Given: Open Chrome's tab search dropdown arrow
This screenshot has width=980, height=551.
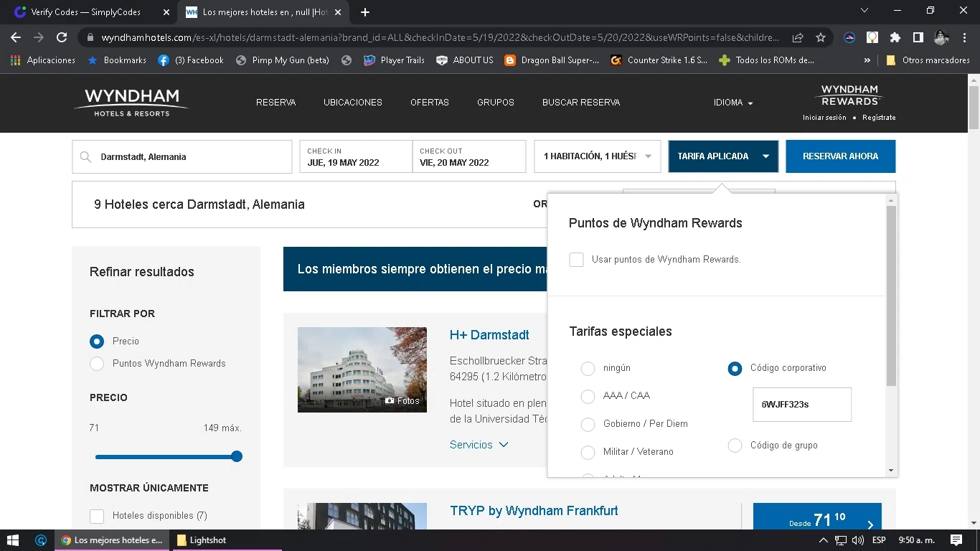Looking at the screenshot, I should point(864,11).
